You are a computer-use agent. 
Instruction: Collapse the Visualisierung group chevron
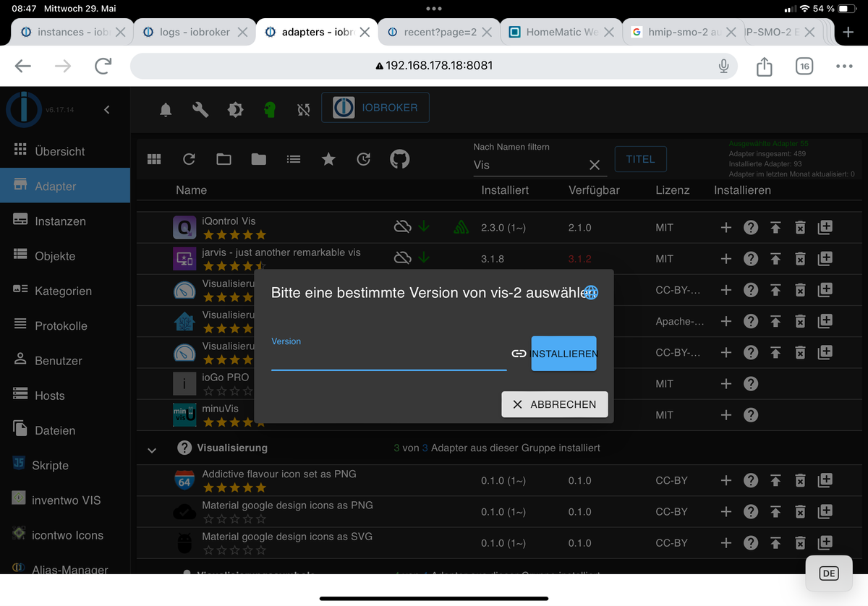pos(152,450)
